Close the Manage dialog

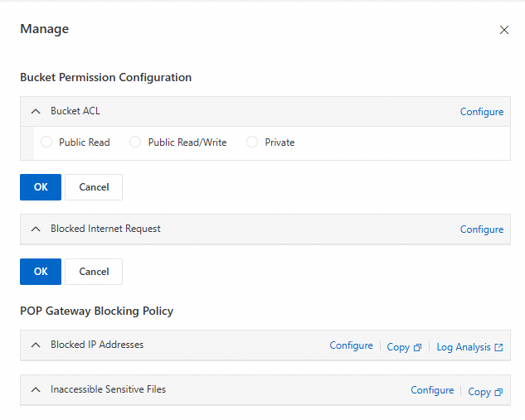[503, 30]
